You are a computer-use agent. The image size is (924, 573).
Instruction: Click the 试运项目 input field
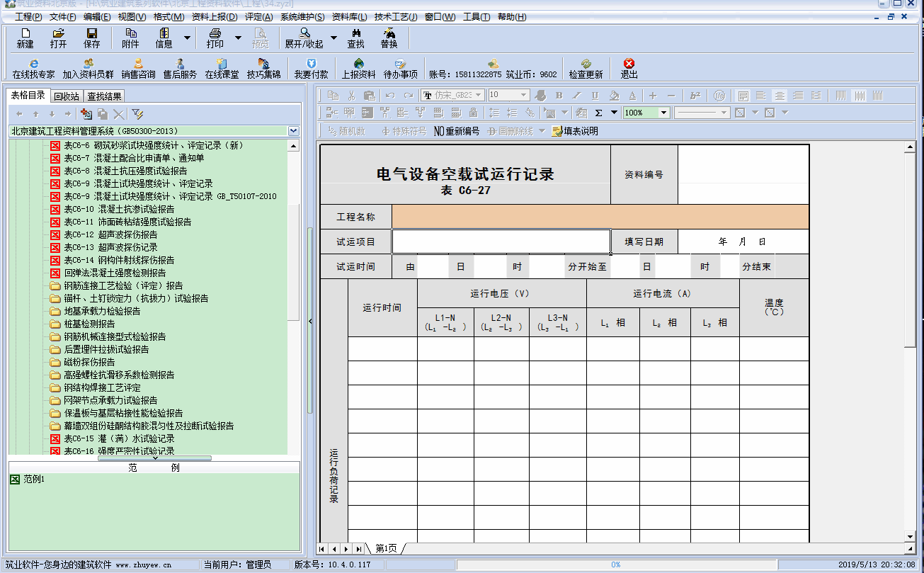501,241
